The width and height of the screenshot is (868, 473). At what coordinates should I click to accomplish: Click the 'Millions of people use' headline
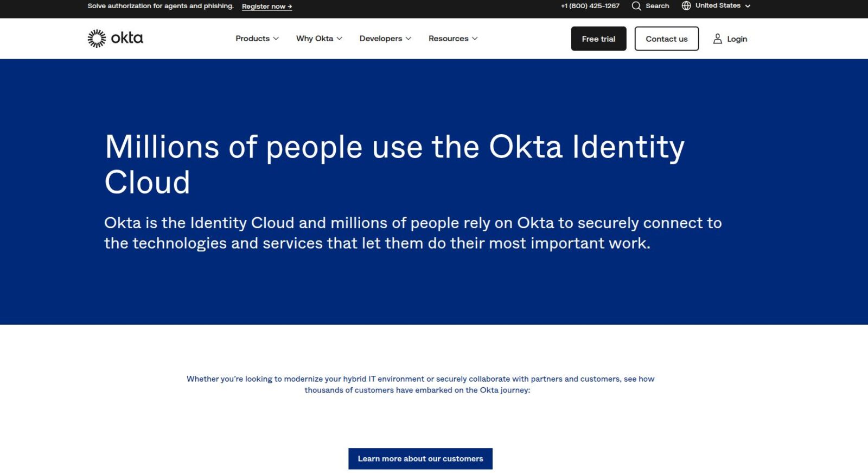pyautogui.click(x=394, y=164)
